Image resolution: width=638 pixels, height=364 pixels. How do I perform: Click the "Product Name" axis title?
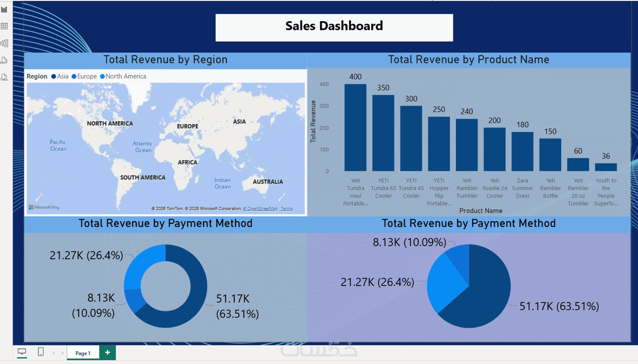(481, 211)
